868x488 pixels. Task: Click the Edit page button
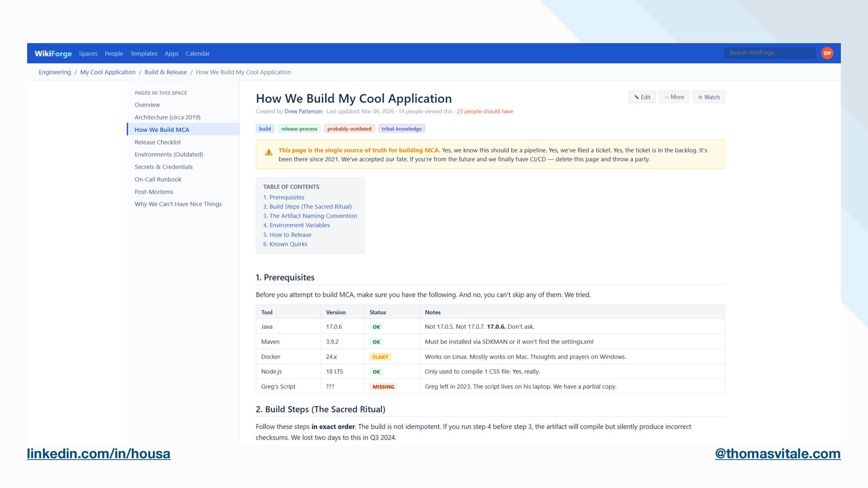[642, 97]
